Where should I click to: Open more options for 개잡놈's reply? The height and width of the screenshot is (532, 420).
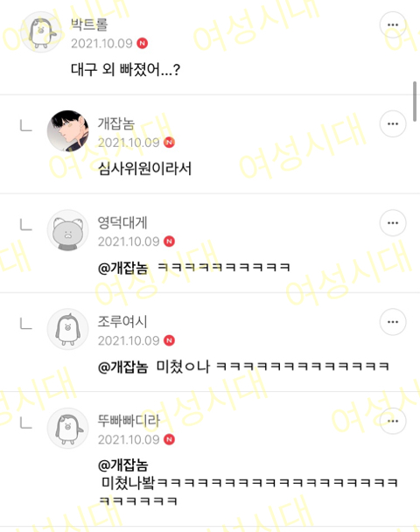click(x=393, y=123)
